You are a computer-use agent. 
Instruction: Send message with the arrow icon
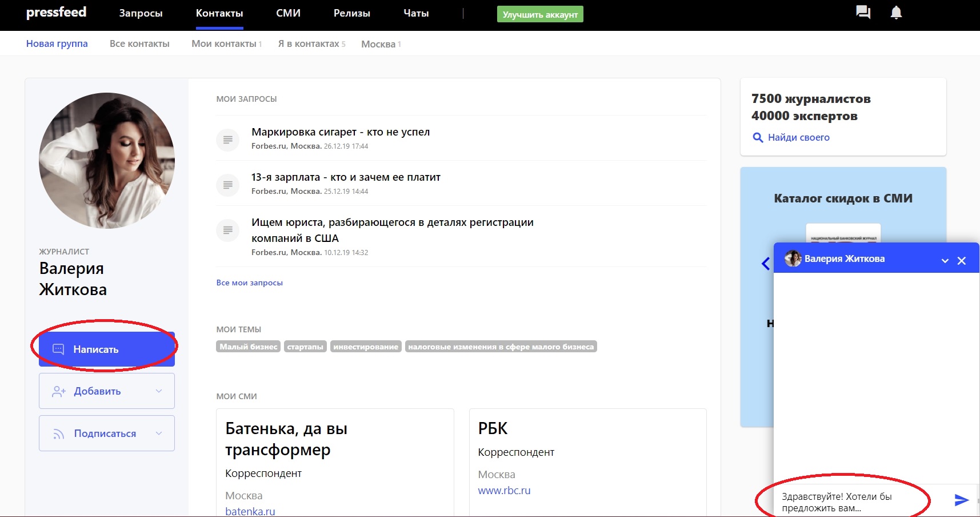point(961,500)
